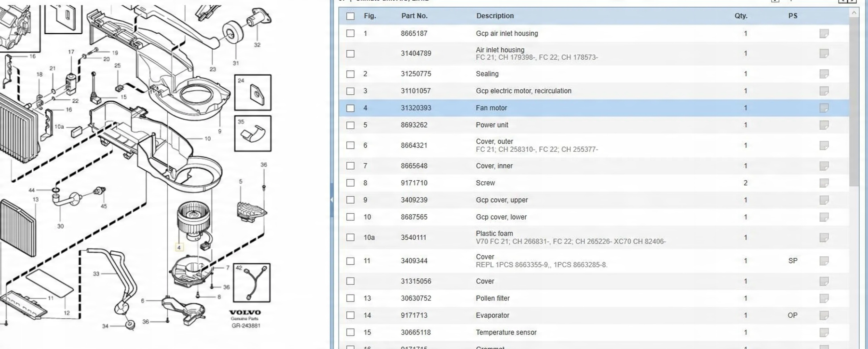This screenshot has height=349, width=868.
Task: Open note icon for Cover, inner row
Action: pos(824,166)
